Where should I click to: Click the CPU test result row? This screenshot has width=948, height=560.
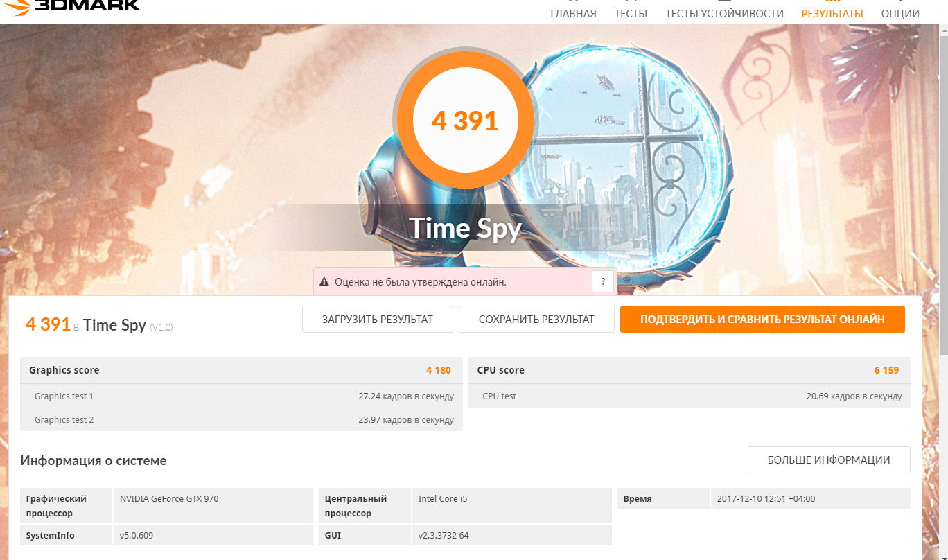(x=690, y=396)
